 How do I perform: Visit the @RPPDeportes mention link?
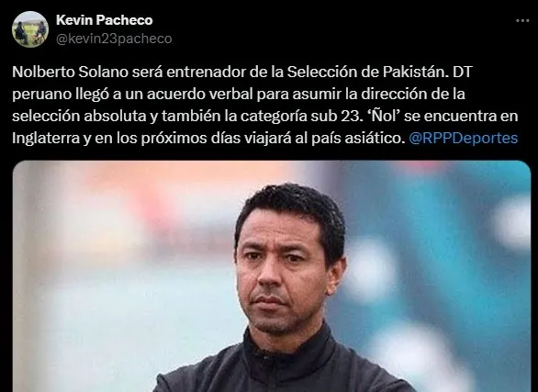click(x=464, y=139)
